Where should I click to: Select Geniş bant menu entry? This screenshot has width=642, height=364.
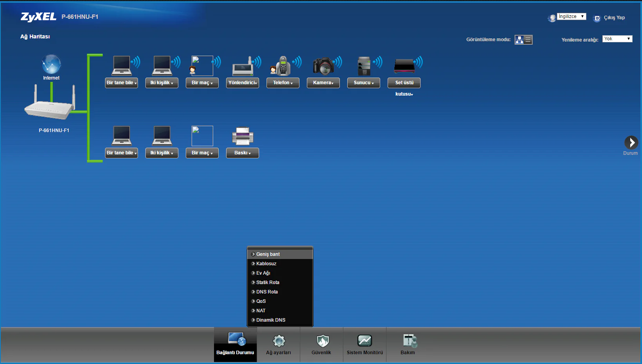coord(268,254)
